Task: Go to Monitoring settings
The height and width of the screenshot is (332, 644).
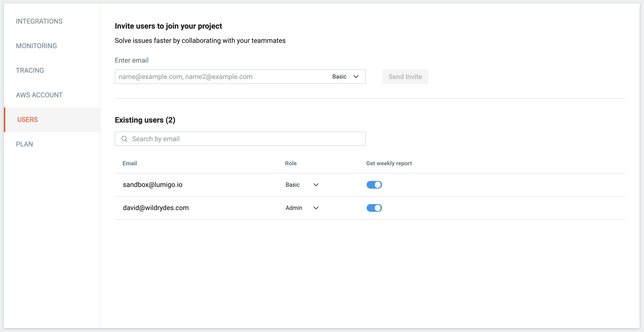Action: [36, 46]
